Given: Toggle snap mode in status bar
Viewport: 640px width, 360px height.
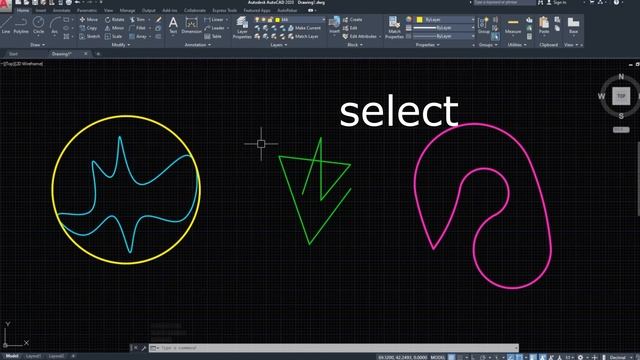Looking at the screenshot, I should tap(460, 357).
